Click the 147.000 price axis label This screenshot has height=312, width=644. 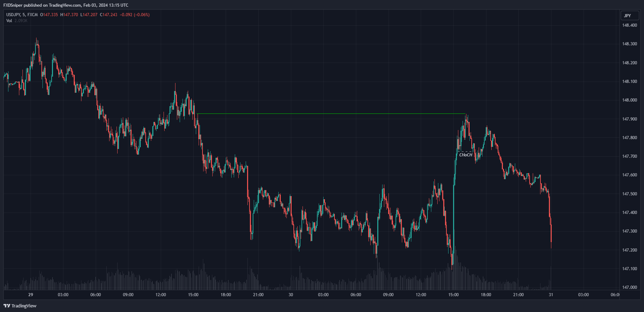(630, 287)
